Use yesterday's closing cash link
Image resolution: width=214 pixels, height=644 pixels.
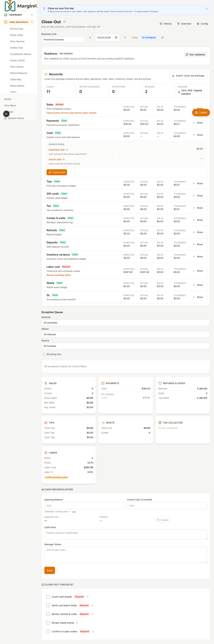coord(74,512)
